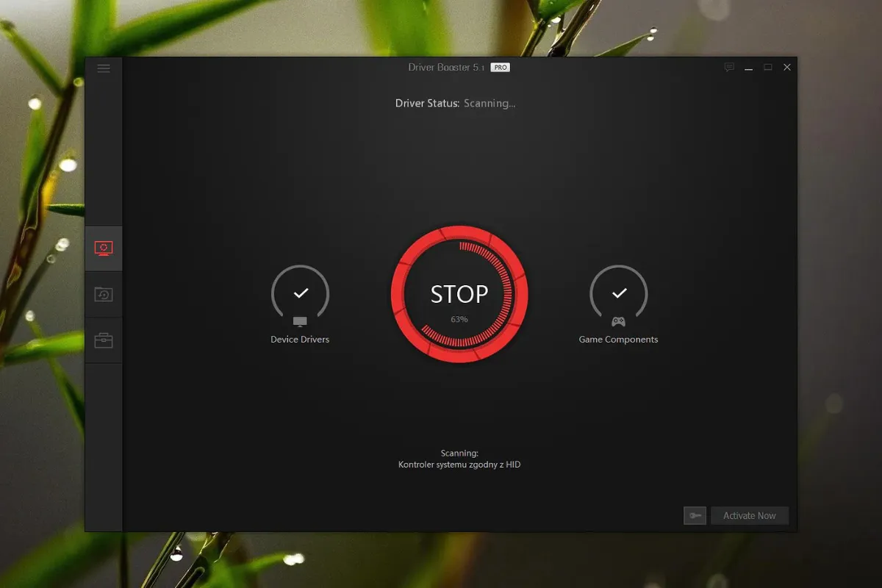Open the Rescue backup sidebar icon
The height and width of the screenshot is (588, 882).
pyautogui.click(x=104, y=295)
